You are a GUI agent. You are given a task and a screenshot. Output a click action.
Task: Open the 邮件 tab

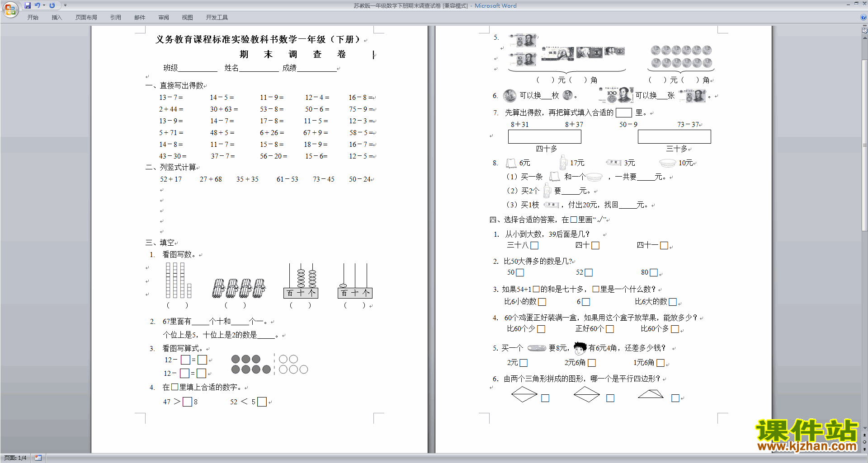pyautogui.click(x=140, y=18)
